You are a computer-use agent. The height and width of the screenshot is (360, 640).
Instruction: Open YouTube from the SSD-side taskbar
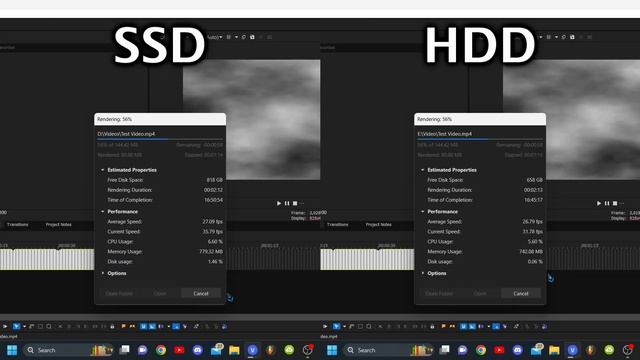(x=179, y=350)
